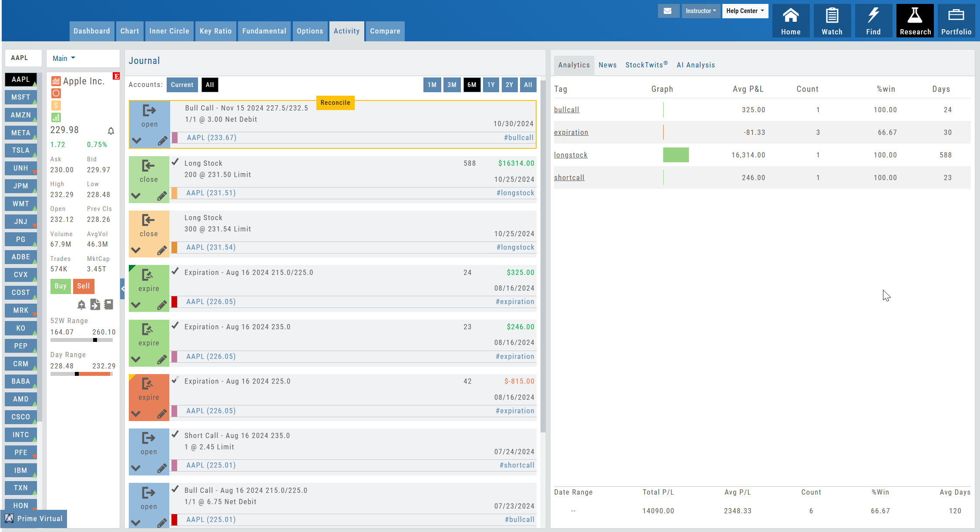
Task: Expand the Nov 15 Bull Call entry
Action: tap(137, 141)
